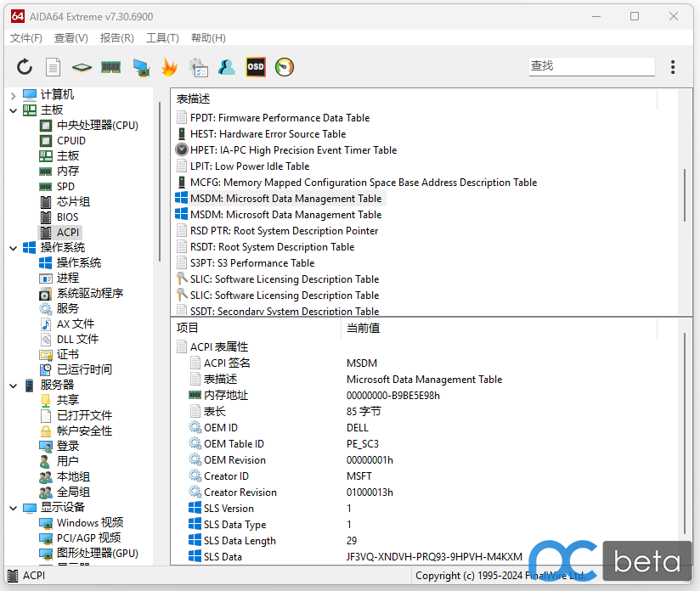Image resolution: width=700 pixels, height=591 pixels.
Task: Select the MCFG Memory Mapped Configuration row
Action: [357, 182]
